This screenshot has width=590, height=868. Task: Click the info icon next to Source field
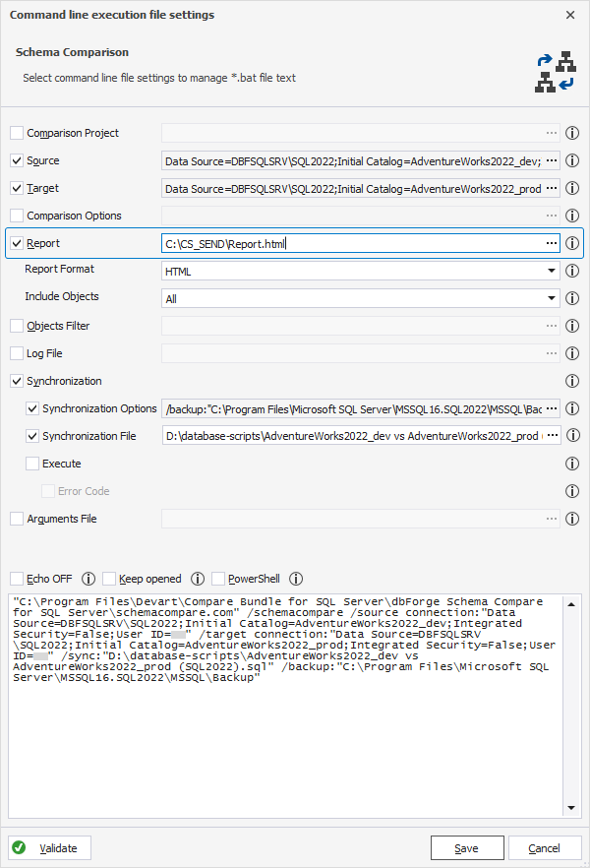pyautogui.click(x=572, y=160)
